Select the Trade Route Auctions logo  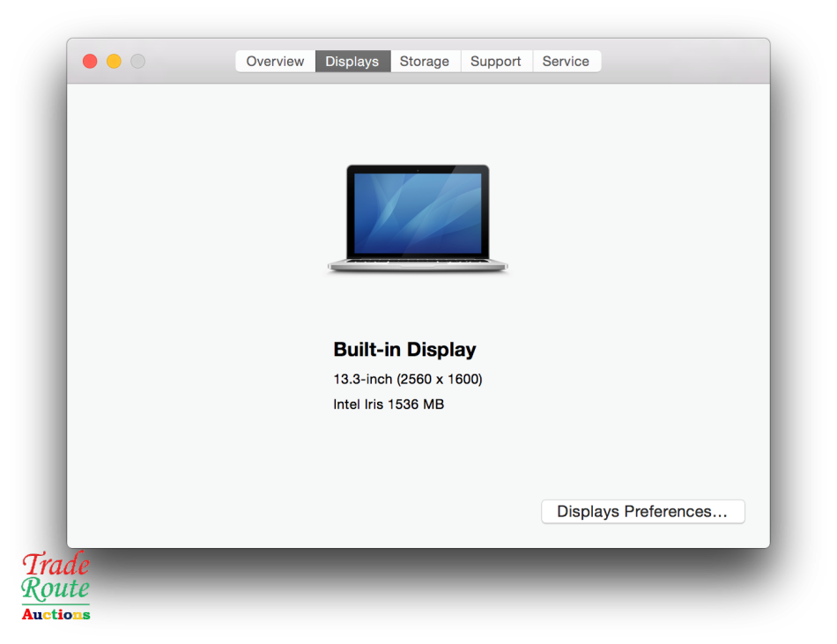[55, 587]
